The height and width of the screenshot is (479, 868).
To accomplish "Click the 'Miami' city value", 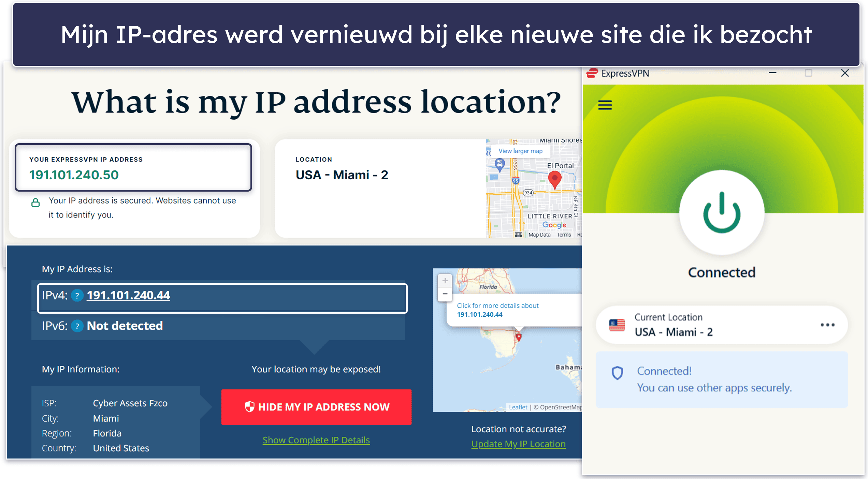I will tap(106, 418).
